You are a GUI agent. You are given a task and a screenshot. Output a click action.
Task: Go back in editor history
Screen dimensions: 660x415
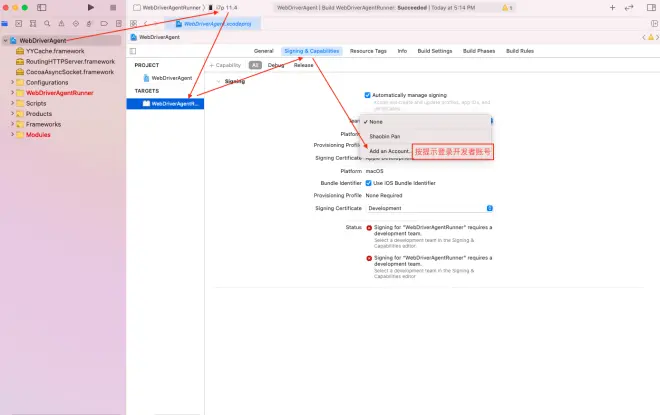(146, 24)
